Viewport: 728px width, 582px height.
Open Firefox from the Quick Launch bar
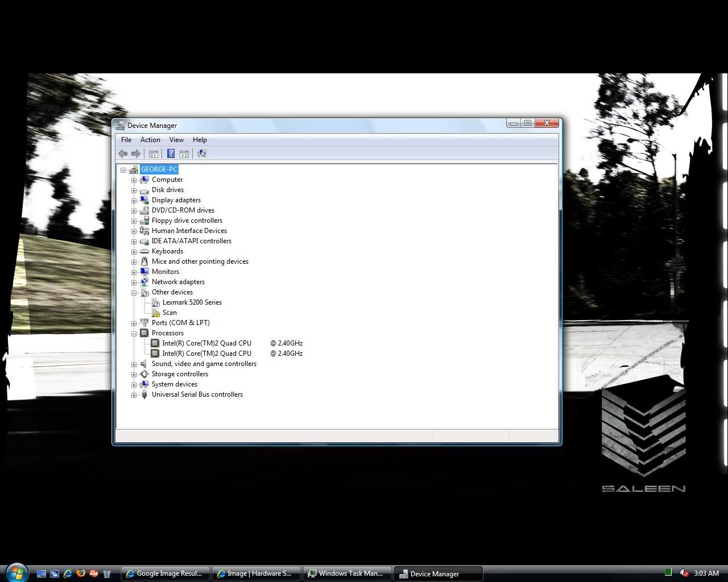pos(81,573)
